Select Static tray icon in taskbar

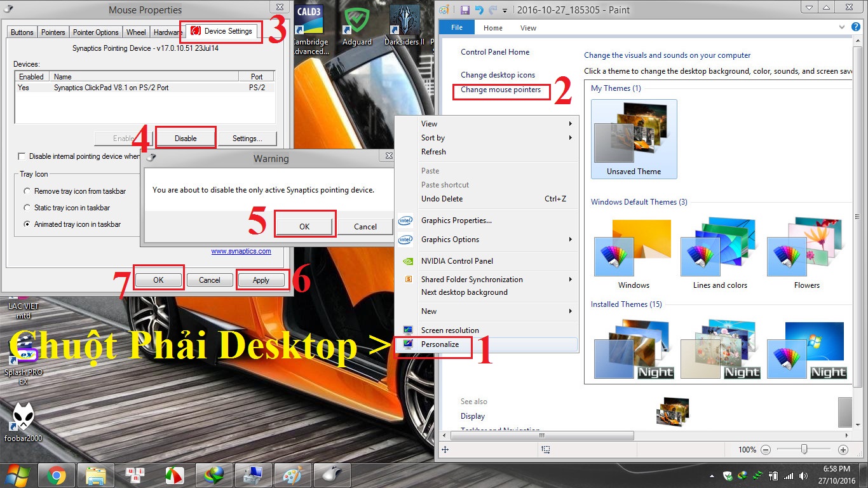click(27, 208)
